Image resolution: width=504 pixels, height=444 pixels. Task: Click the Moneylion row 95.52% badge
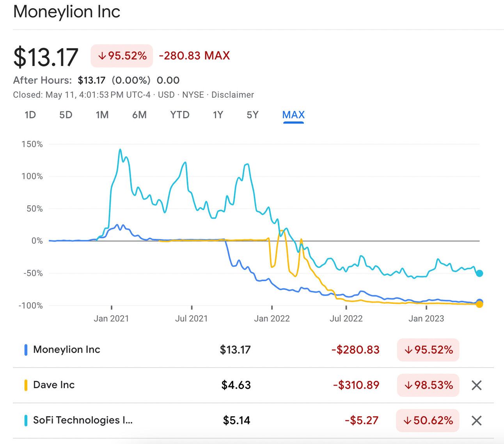coord(428,350)
